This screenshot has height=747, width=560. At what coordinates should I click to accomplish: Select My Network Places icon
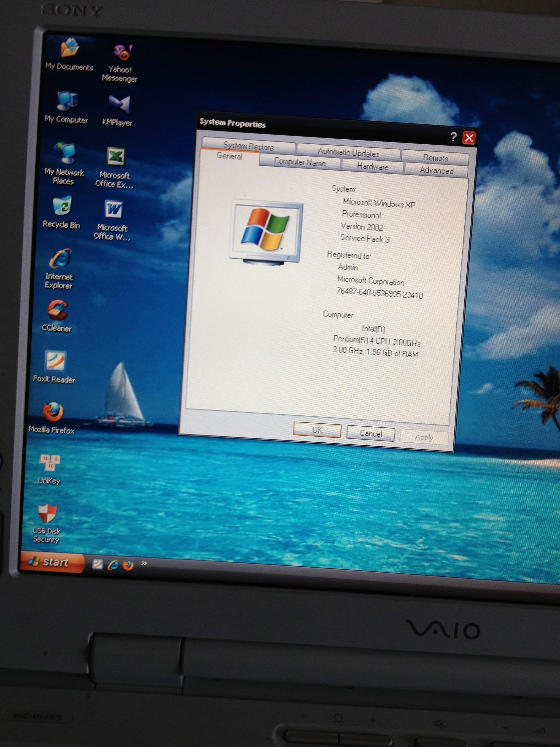[x=64, y=163]
